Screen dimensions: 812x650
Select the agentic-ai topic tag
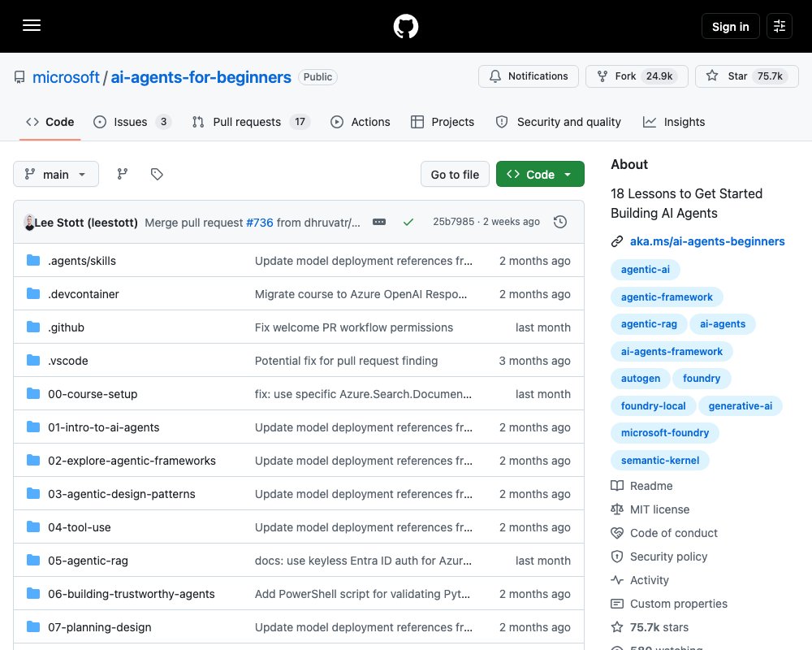click(x=646, y=270)
